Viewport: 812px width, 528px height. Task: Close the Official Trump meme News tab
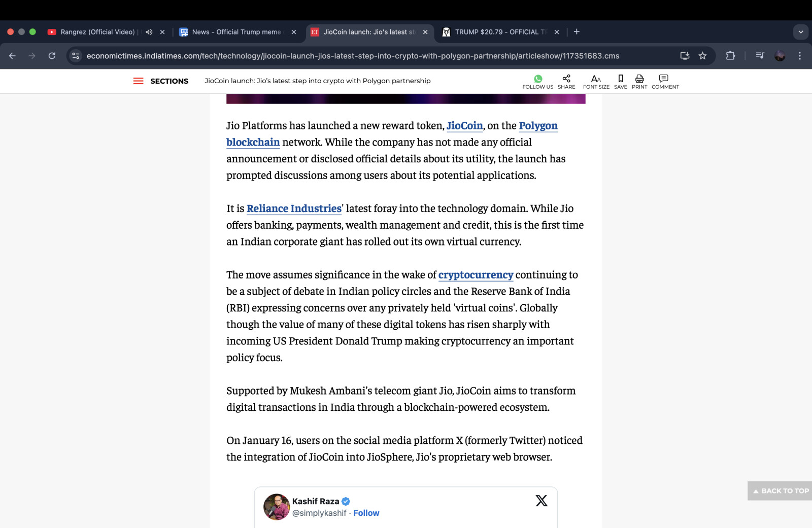pos(294,32)
